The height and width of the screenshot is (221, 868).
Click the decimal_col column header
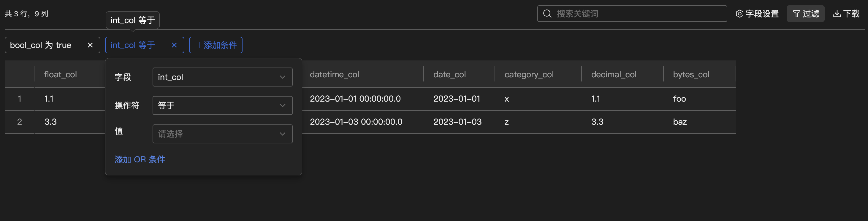click(614, 74)
